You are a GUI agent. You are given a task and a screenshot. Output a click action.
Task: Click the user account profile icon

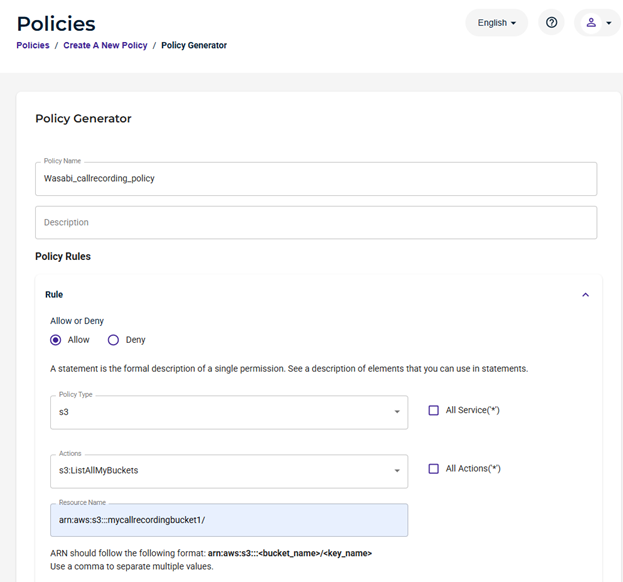[591, 23]
